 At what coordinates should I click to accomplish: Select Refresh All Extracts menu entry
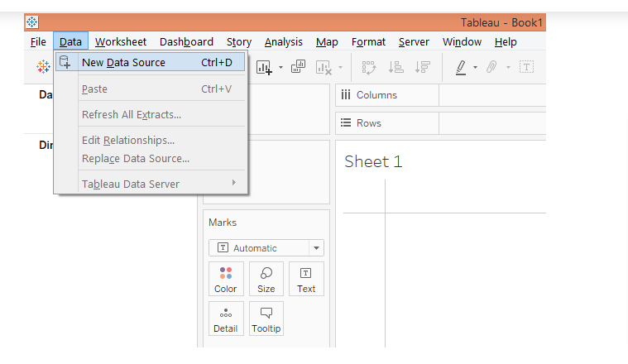point(151,114)
